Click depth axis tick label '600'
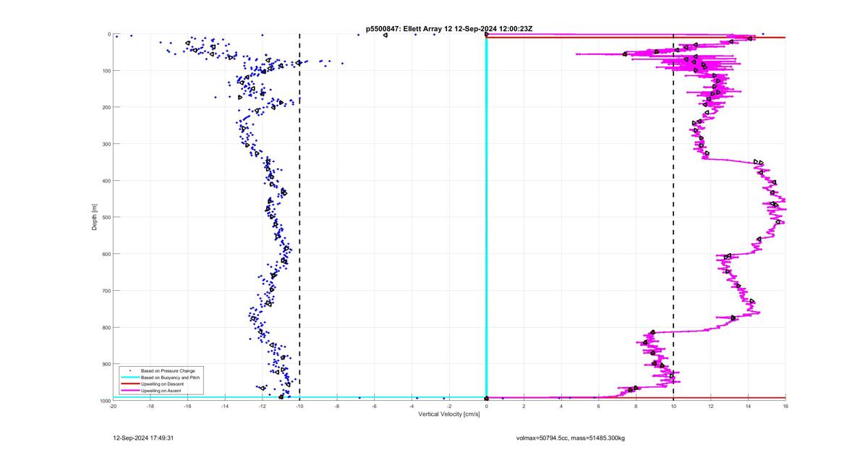 point(106,254)
